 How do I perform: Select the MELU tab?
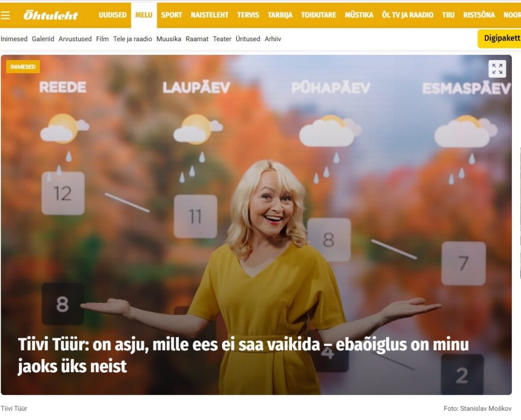(x=144, y=15)
